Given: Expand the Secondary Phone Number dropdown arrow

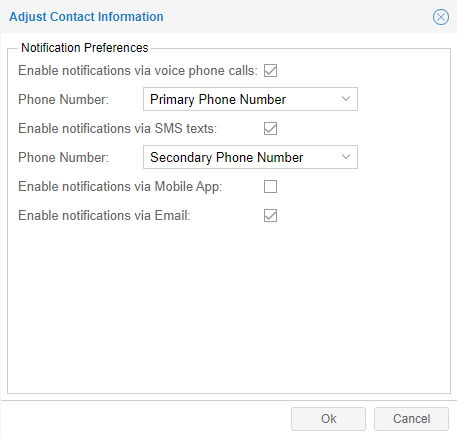Looking at the screenshot, I should coord(346,157).
